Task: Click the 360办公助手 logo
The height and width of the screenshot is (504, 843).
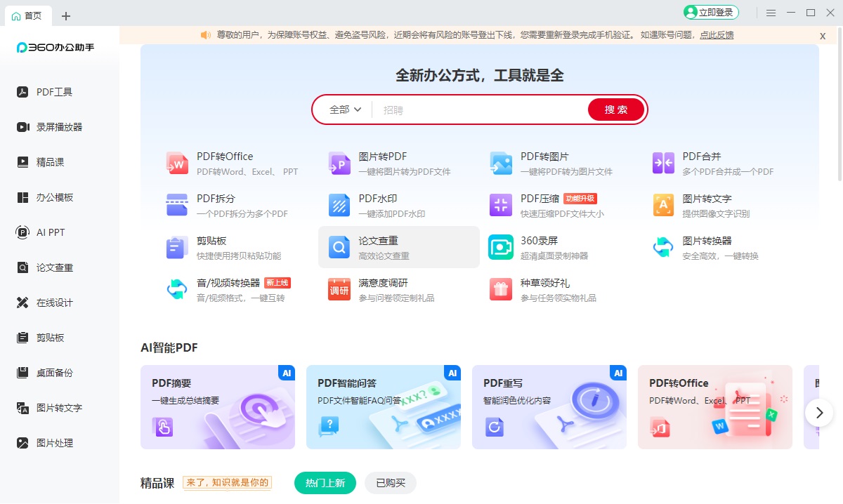Action: click(55, 47)
